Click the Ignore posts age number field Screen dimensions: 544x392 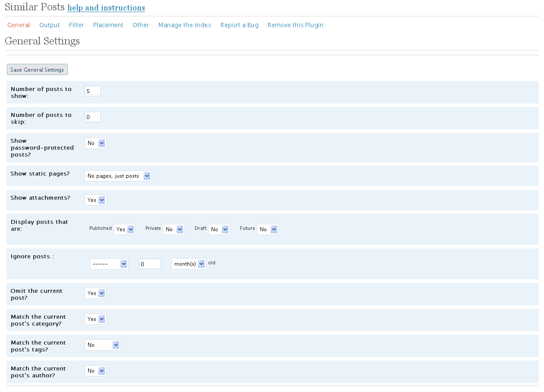150,264
